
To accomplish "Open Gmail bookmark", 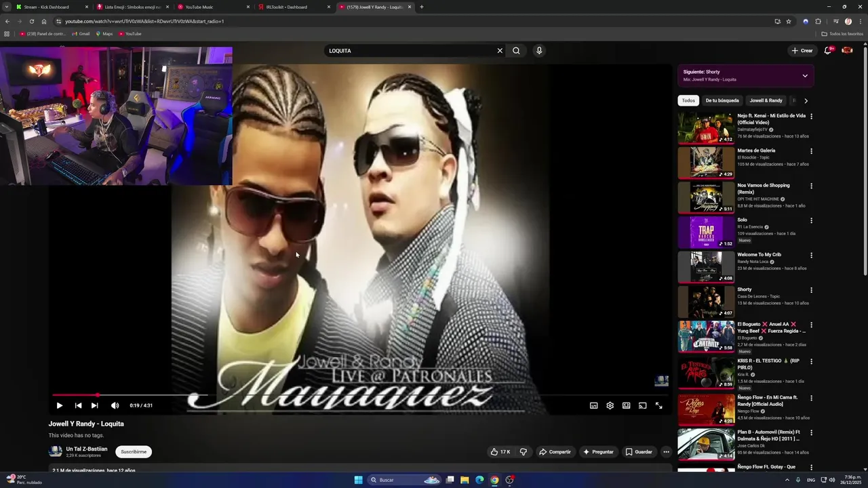I will pos(80,34).
